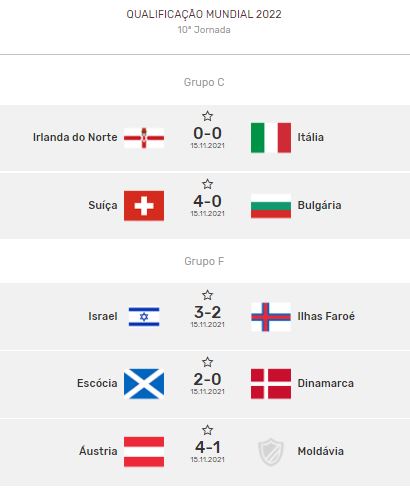Image resolution: width=410 pixels, height=498 pixels.
Task: Favorite the Irlanda do Norte vs Itália match star
Action: (207, 116)
